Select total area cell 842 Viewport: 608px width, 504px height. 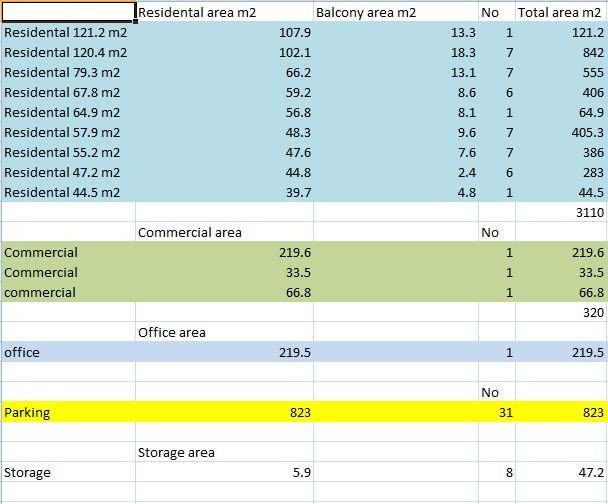[561, 52]
